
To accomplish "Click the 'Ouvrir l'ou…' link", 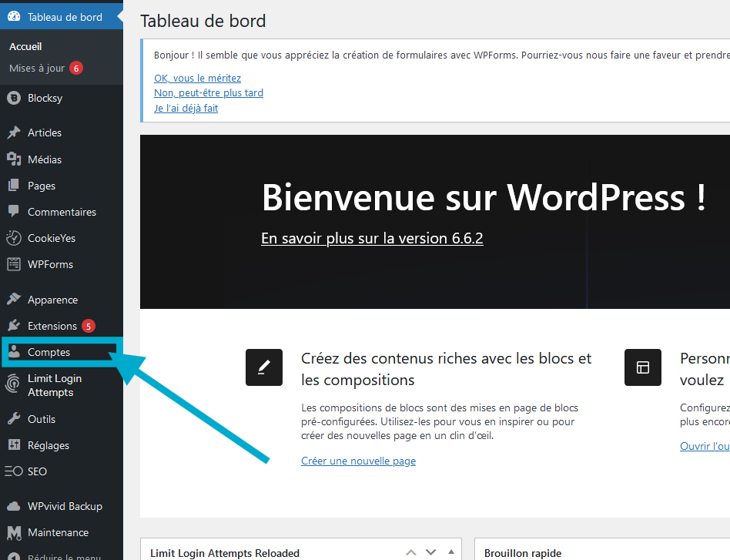I will pyautogui.click(x=705, y=446).
